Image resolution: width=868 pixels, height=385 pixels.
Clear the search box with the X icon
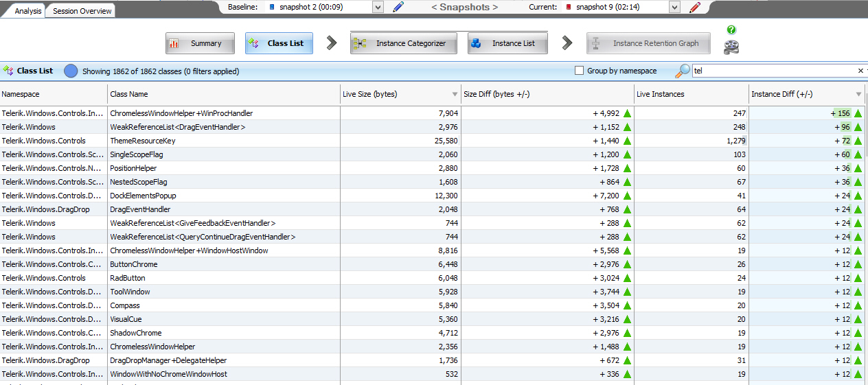pyautogui.click(x=860, y=71)
